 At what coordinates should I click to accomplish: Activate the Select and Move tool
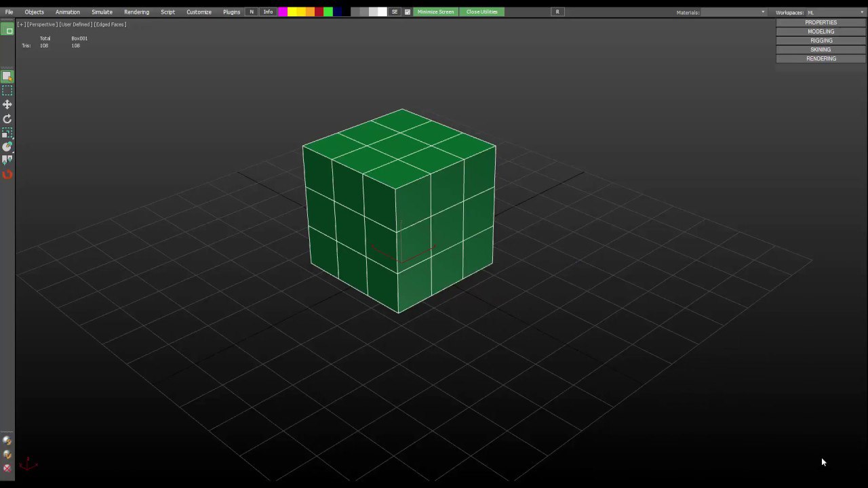tap(7, 104)
